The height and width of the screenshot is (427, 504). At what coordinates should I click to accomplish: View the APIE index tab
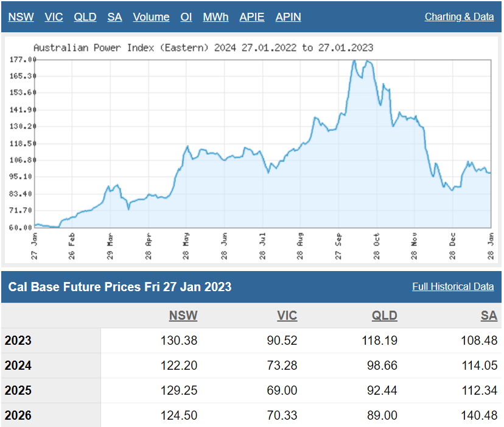[252, 17]
